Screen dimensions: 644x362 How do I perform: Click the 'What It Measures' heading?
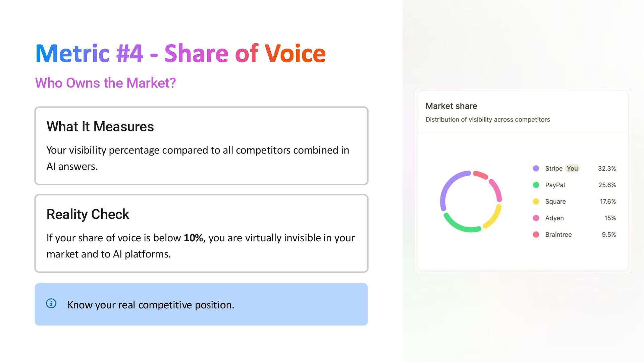[100, 127]
